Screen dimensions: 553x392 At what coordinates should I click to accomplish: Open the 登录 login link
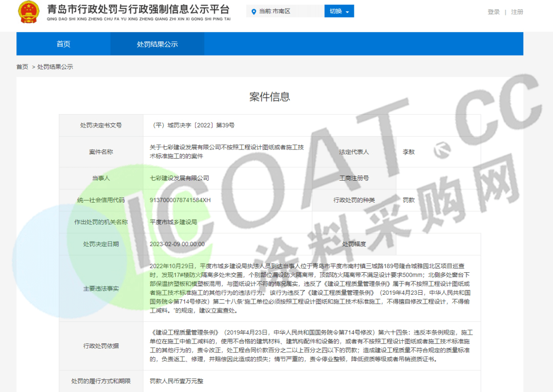pos(494,12)
